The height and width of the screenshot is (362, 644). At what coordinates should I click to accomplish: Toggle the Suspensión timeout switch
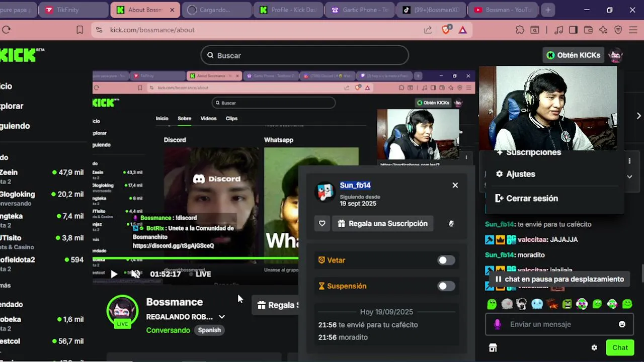(x=446, y=286)
